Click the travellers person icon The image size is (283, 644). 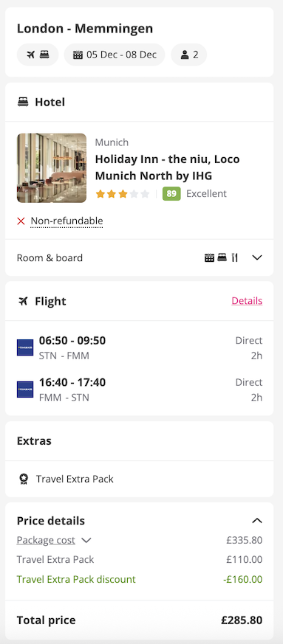click(185, 55)
